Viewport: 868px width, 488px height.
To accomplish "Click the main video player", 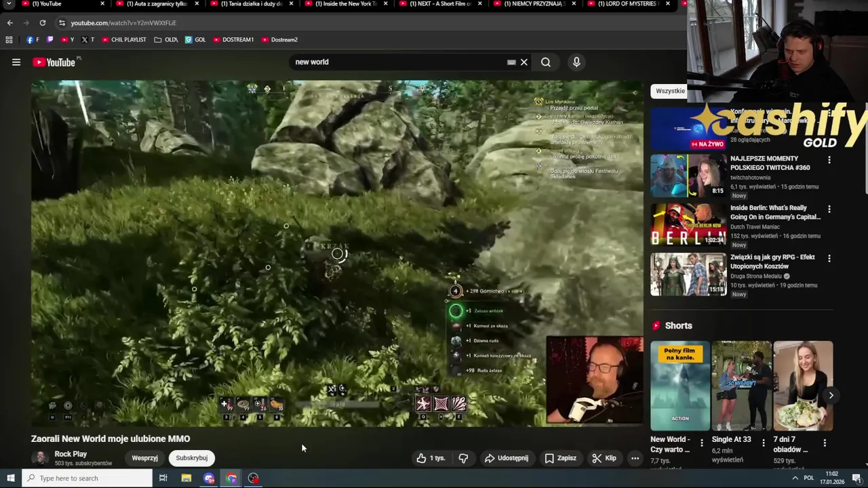I will [337, 253].
